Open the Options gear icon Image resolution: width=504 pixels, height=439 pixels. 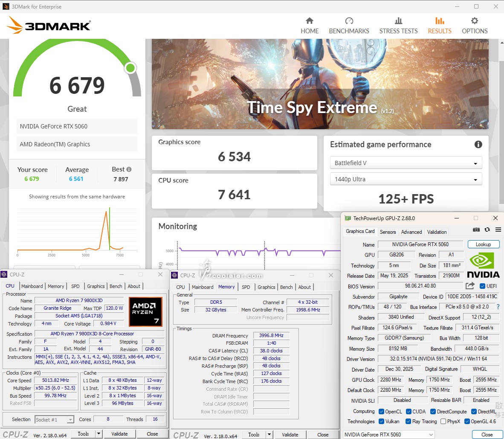pos(474,21)
